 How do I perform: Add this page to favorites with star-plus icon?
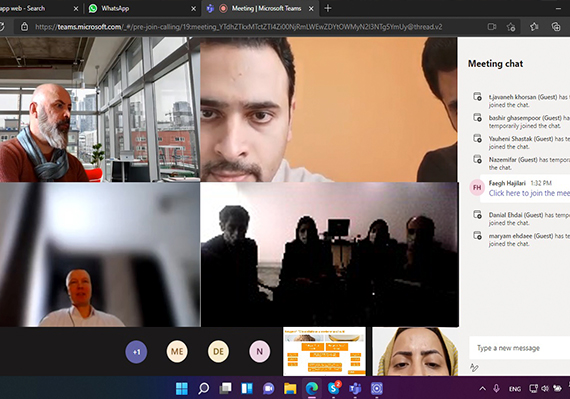[511, 27]
